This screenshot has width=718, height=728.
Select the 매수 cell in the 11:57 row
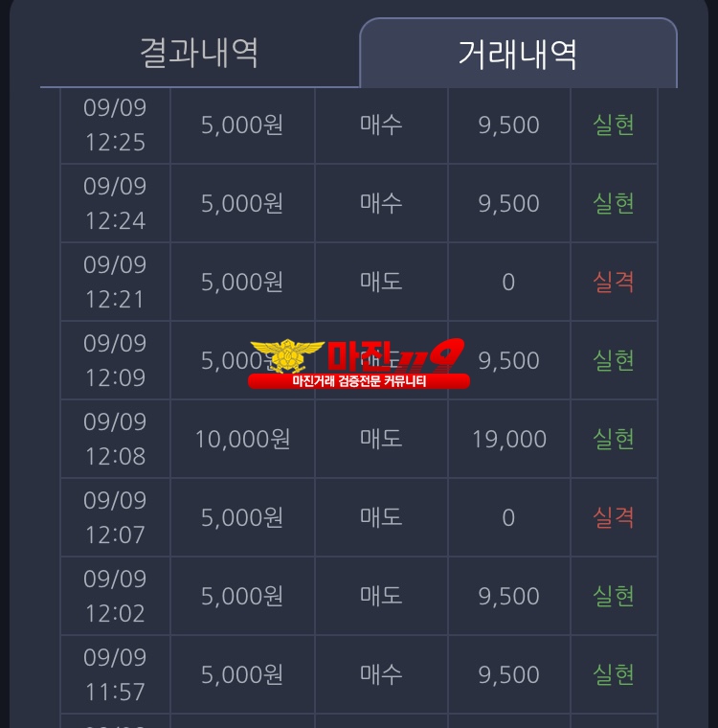click(381, 674)
